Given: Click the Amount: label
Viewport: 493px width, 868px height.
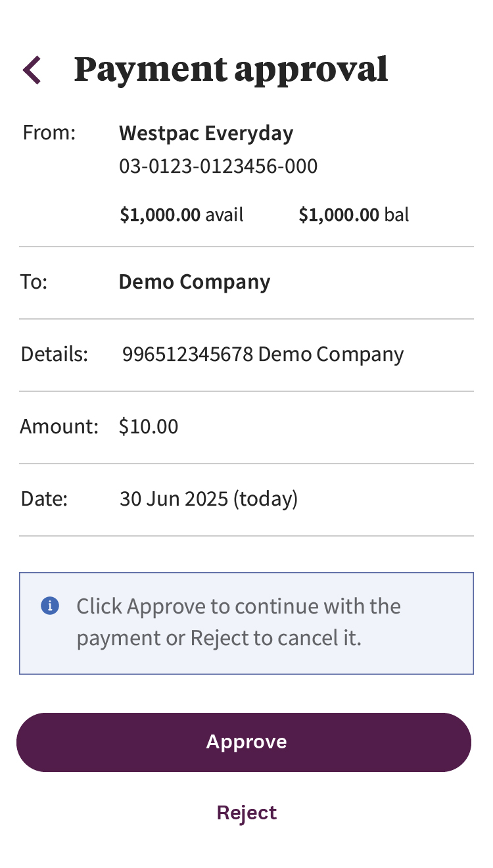Looking at the screenshot, I should click(x=59, y=427).
